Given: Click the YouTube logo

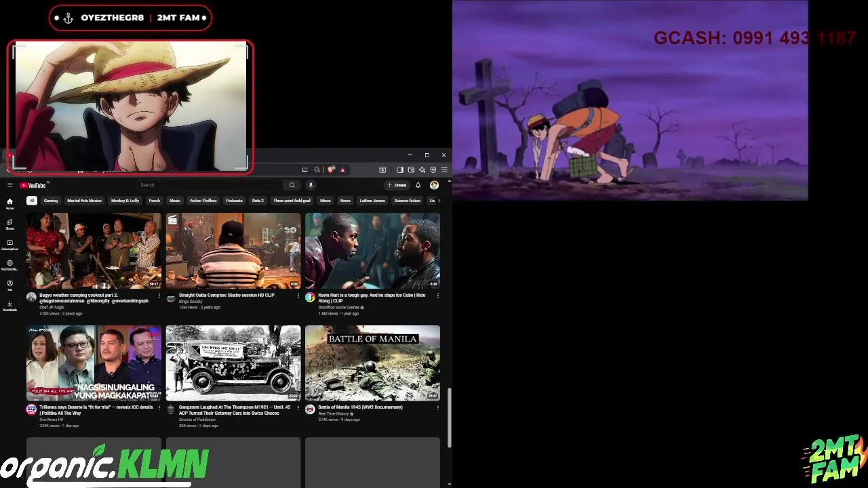Looking at the screenshot, I should pyautogui.click(x=33, y=185).
